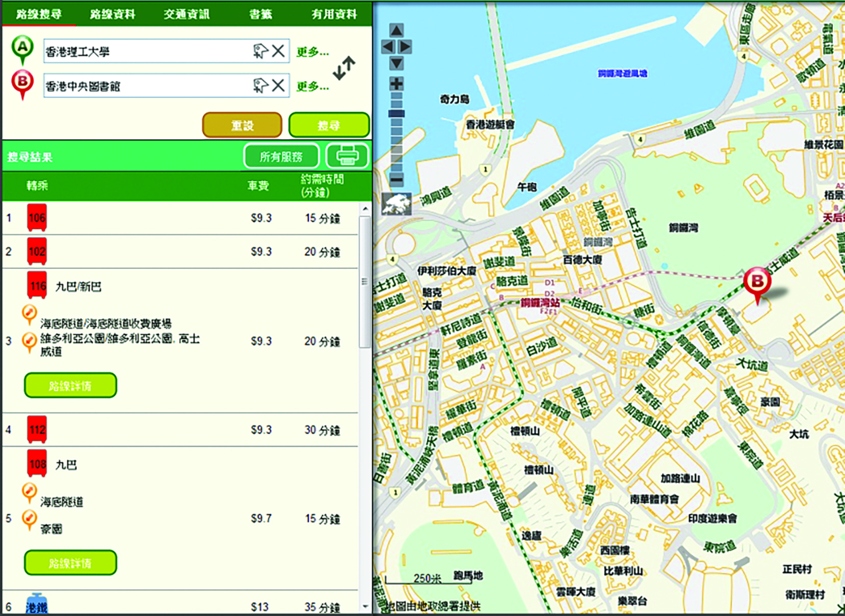Click the map pin picker icon for origin
Image resolution: width=845 pixels, height=616 pixels.
coord(260,51)
